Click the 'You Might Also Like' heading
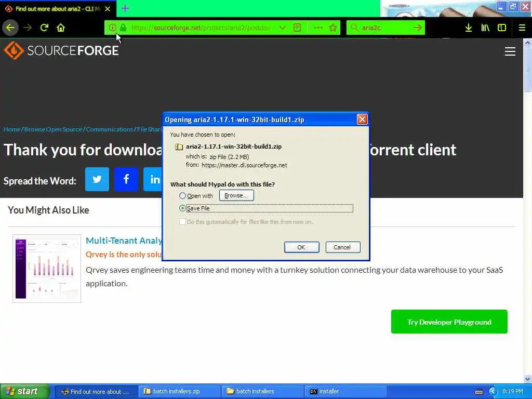 [x=48, y=210]
